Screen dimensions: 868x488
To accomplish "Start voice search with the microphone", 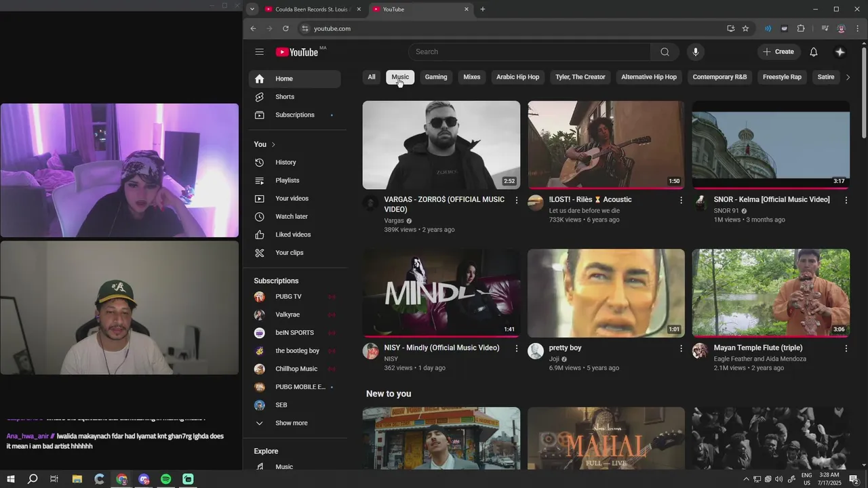I will click(x=695, y=52).
